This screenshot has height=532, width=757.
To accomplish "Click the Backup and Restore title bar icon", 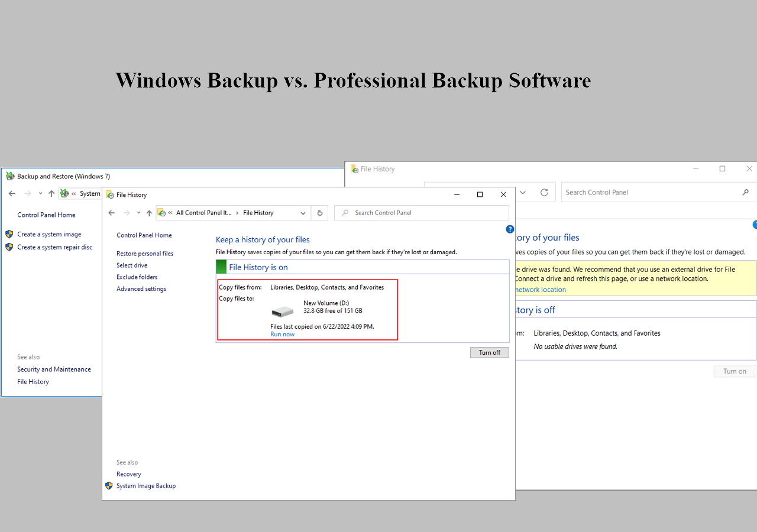I will tap(10, 176).
